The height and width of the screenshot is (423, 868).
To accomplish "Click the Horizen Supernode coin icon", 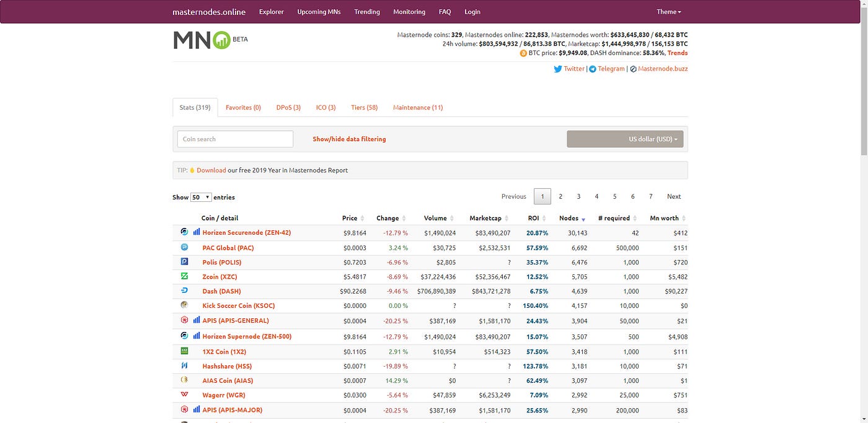I will click(184, 336).
